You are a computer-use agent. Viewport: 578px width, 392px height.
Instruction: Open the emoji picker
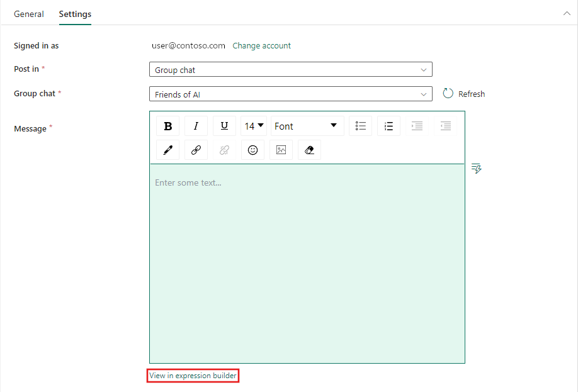[x=252, y=150]
